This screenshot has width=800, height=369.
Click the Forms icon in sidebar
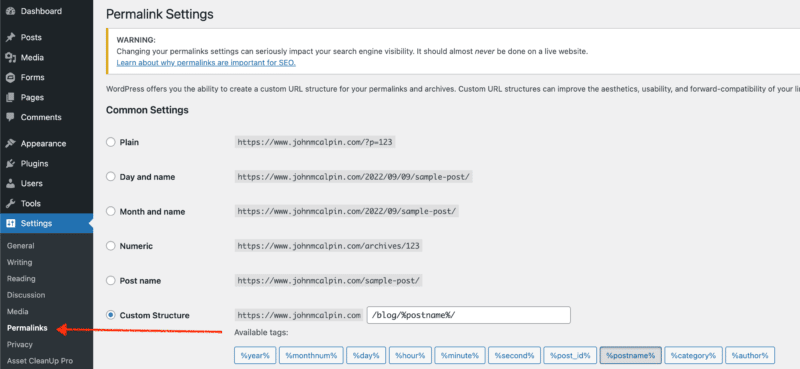(x=10, y=78)
